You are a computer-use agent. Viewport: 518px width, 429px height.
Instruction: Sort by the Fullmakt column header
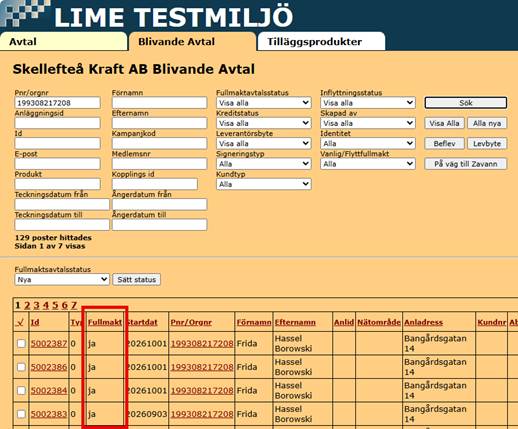(105, 322)
